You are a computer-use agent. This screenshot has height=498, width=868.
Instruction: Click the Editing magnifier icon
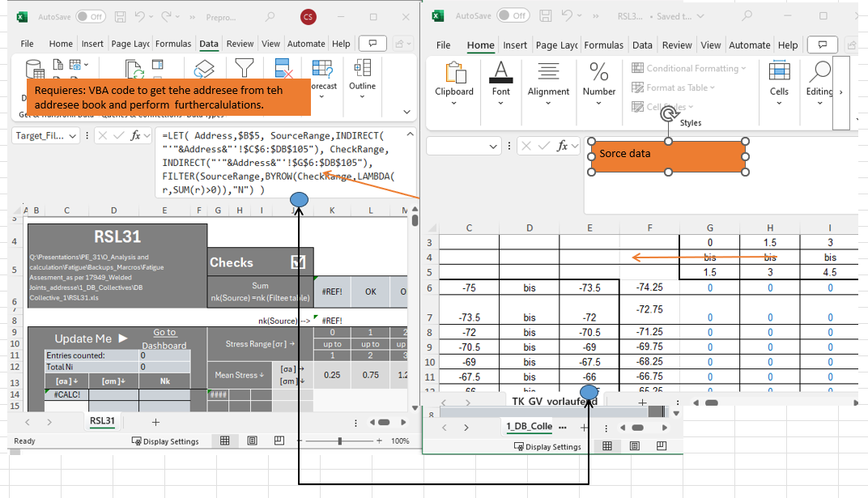pyautogui.click(x=820, y=72)
